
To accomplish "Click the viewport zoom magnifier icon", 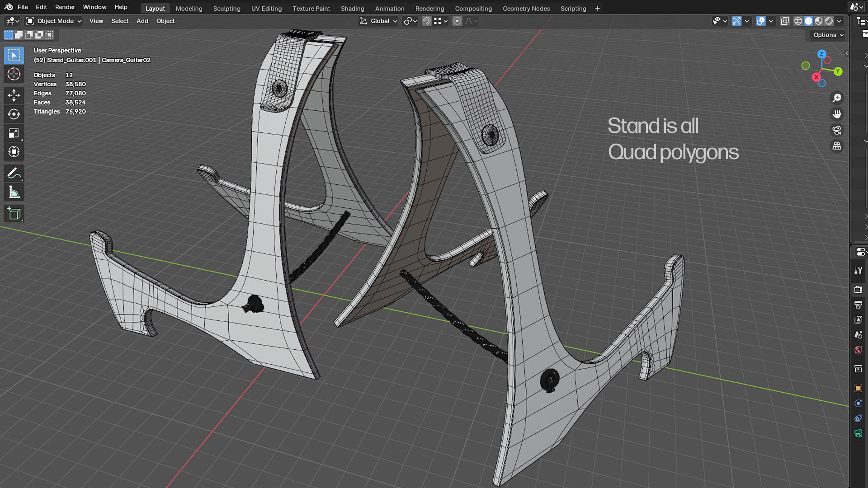I will (837, 98).
